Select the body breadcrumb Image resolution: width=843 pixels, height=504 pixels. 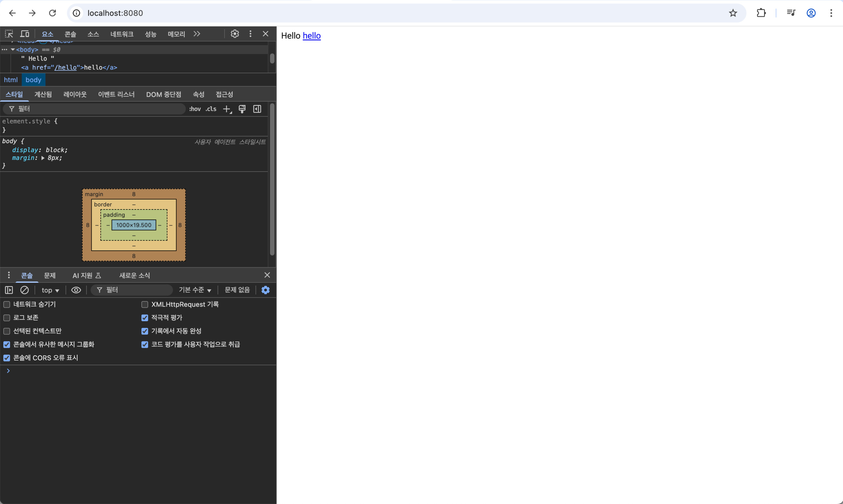[33, 80]
